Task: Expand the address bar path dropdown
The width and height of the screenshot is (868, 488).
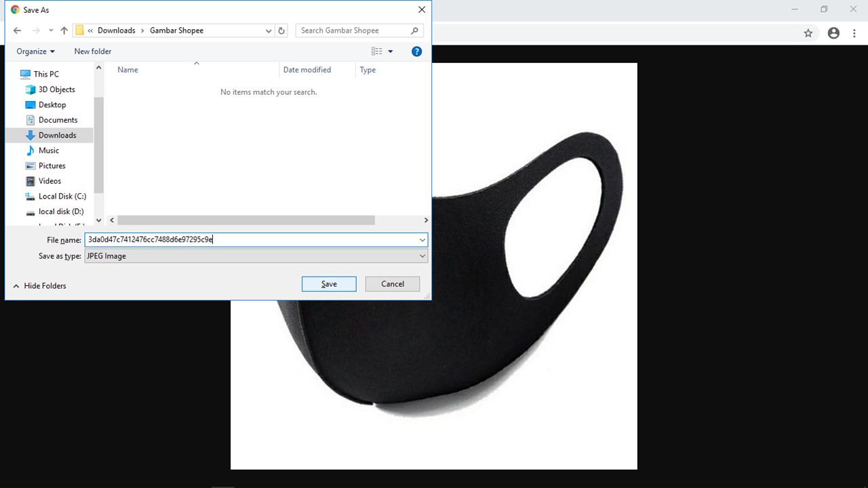Action: (x=269, y=30)
